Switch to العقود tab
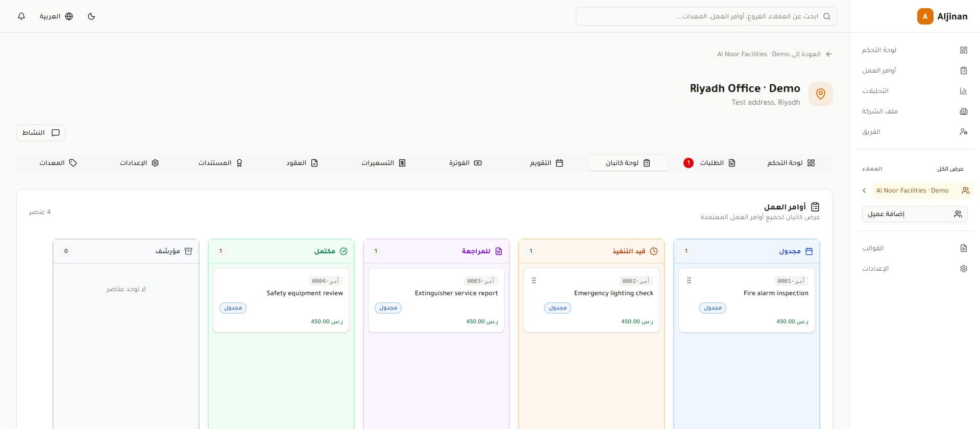This screenshot has width=980, height=429. 302,163
